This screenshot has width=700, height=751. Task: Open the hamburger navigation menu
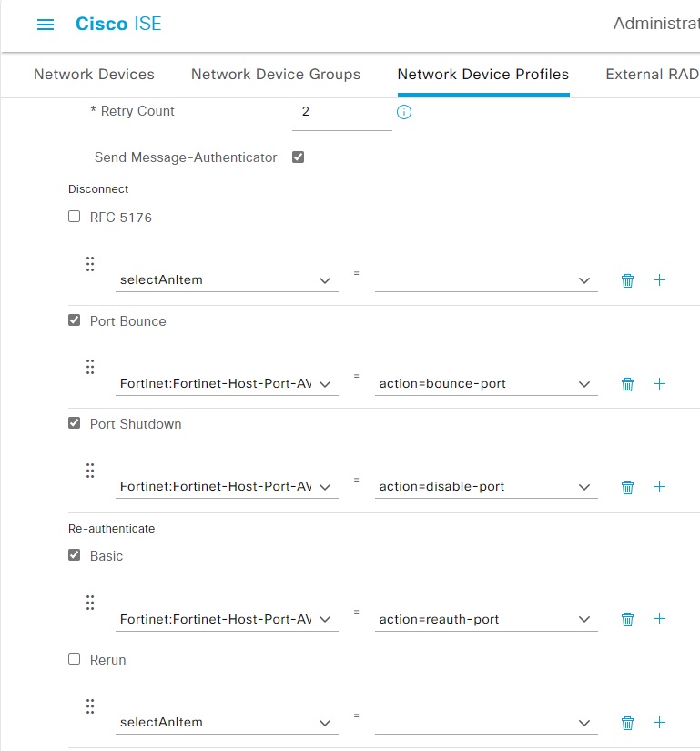(x=46, y=25)
